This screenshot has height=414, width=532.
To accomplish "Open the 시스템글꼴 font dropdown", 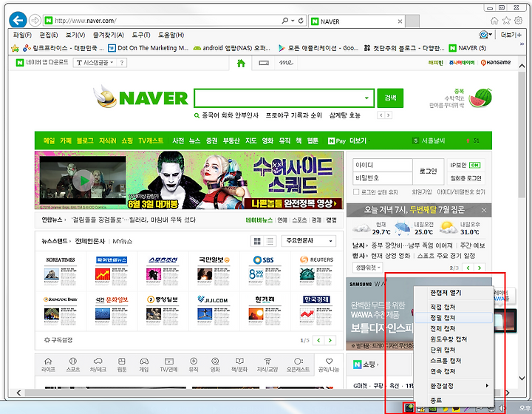I will pos(95,62).
